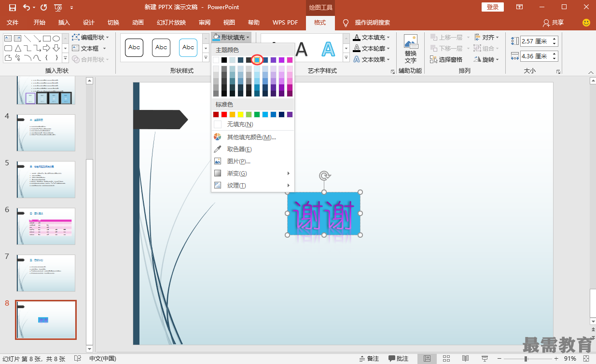Click the shape height input field
Screen dimensions: 596x364
535,41
